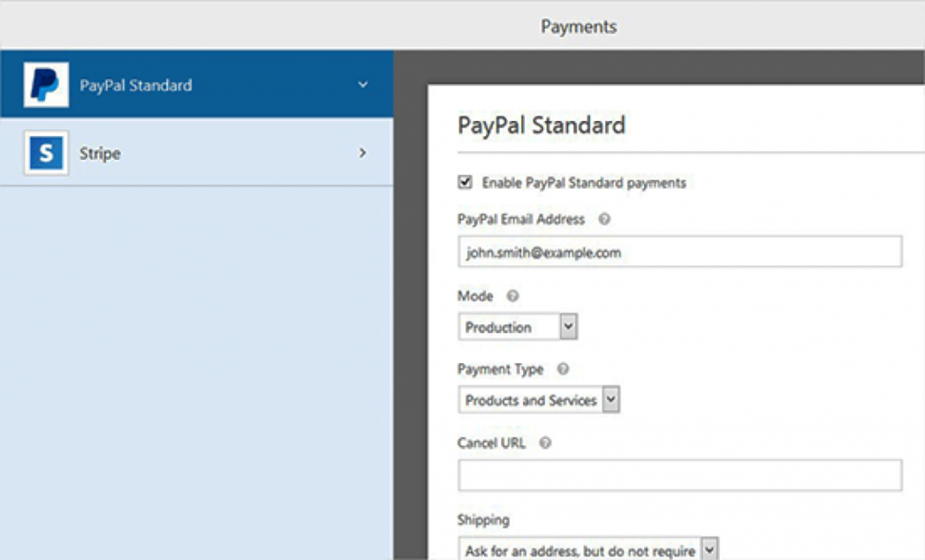Open the Mode dropdown set to Production

pos(518,326)
